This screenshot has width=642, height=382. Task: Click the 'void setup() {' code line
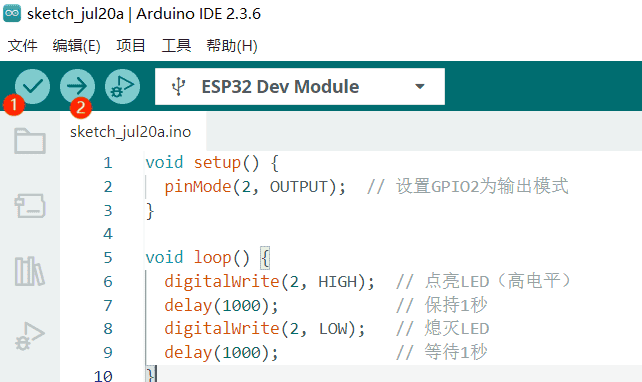pos(212,163)
